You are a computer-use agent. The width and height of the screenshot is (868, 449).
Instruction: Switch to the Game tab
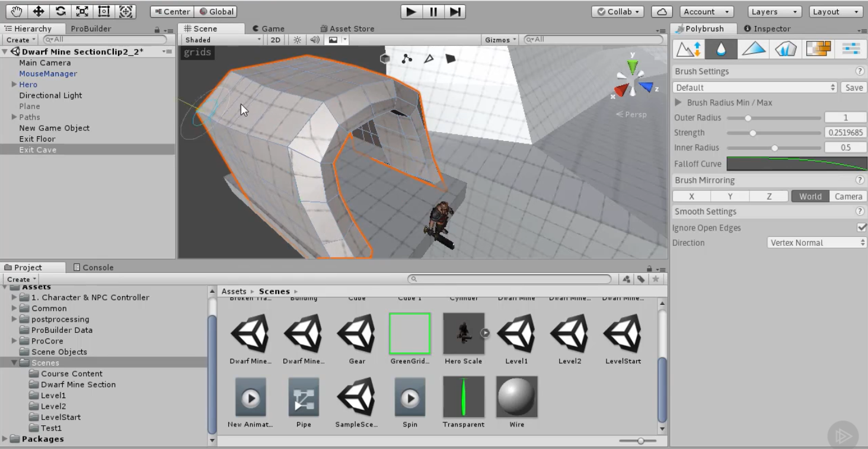(x=268, y=28)
